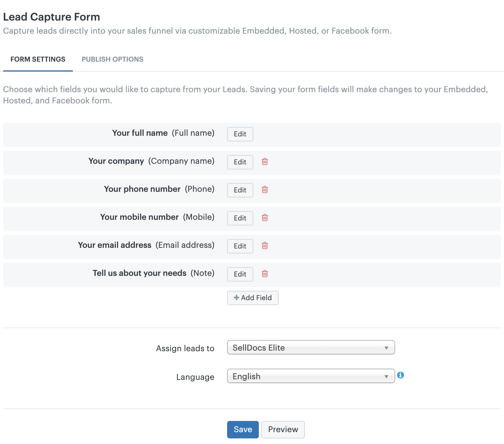Delete the Your email address field
Screen dimensions: 504x444
265,246
